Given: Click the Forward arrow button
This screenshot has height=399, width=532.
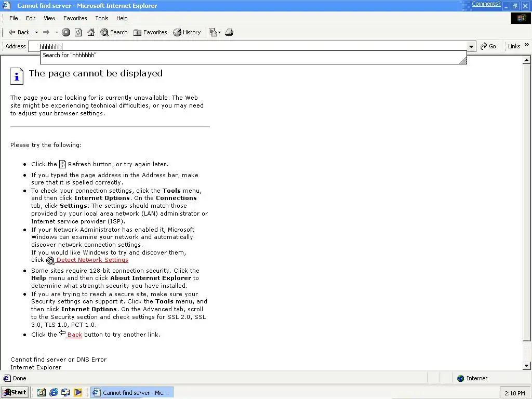Looking at the screenshot, I should pyautogui.click(x=46, y=32).
